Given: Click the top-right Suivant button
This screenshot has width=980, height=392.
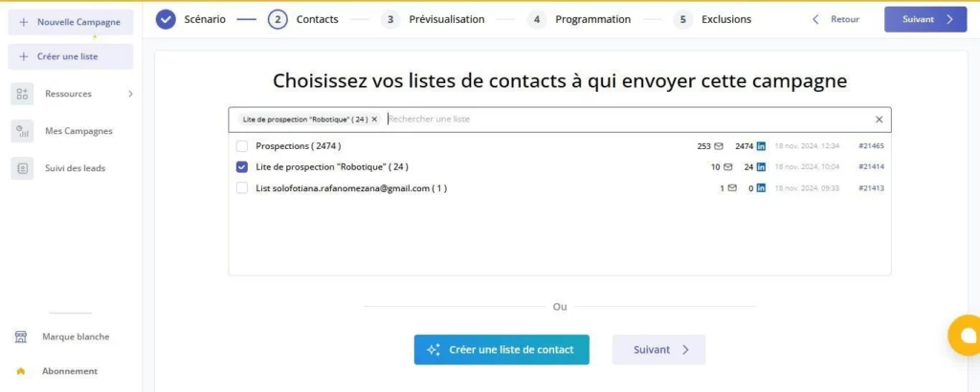Looking at the screenshot, I should (x=924, y=19).
